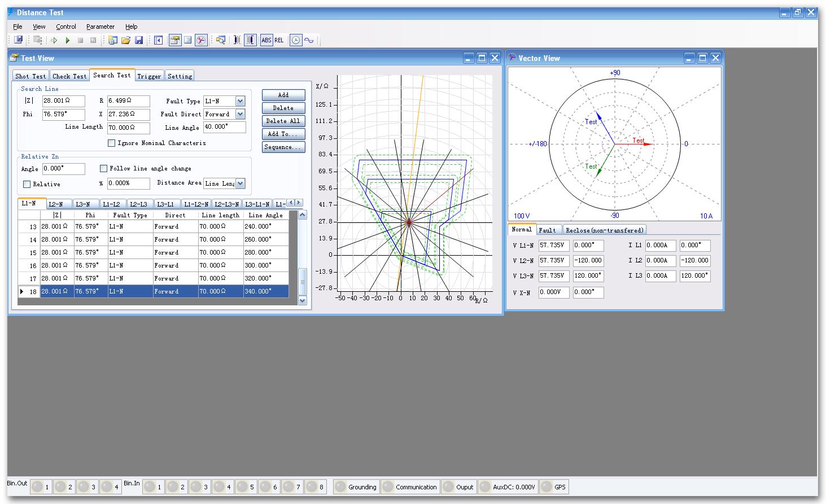Open the Fault Type dropdown
The image size is (826, 504).
(240, 101)
